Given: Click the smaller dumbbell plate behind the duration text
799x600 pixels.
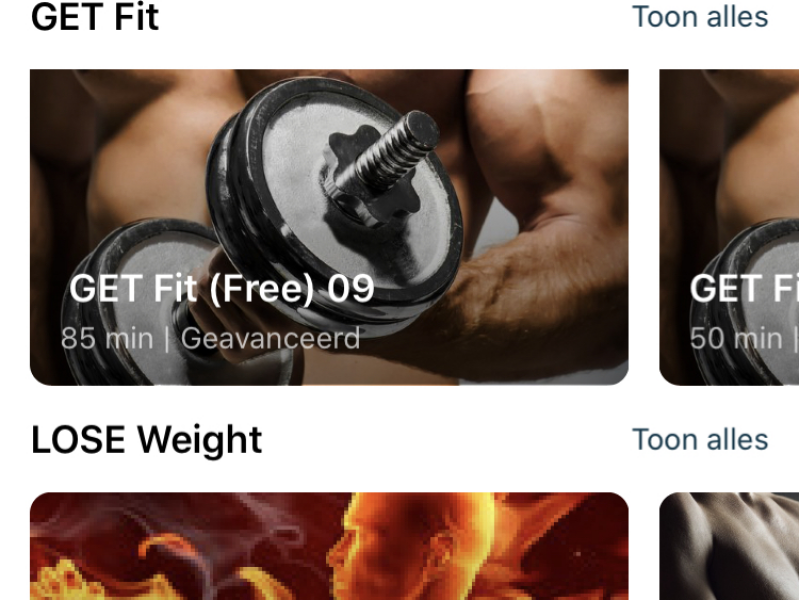Looking at the screenshot, I should click(138, 301).
